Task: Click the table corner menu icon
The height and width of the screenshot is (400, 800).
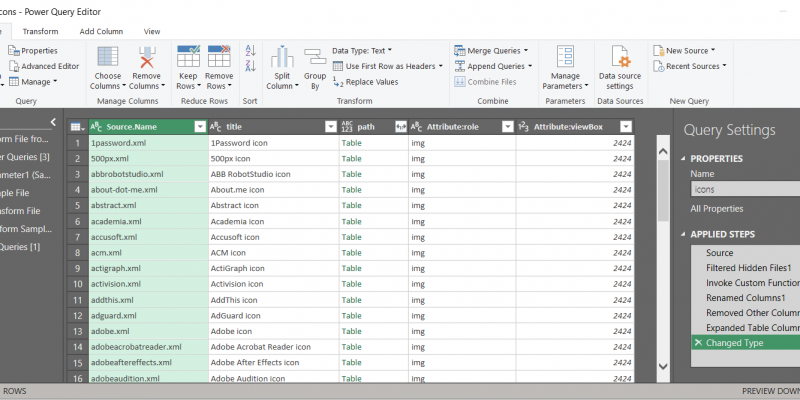Action: coord(77,127)
